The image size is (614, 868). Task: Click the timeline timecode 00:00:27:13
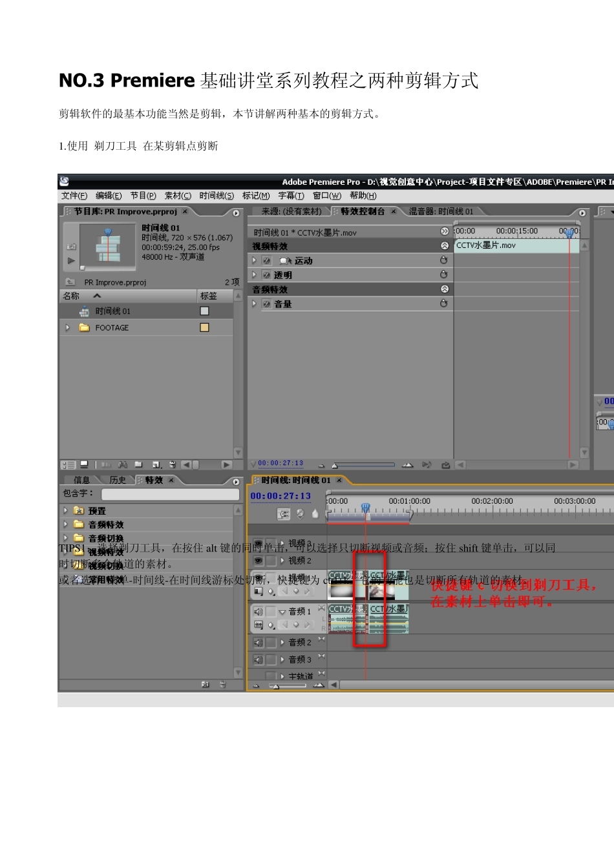pyautogui.click(x=281, y=496)
